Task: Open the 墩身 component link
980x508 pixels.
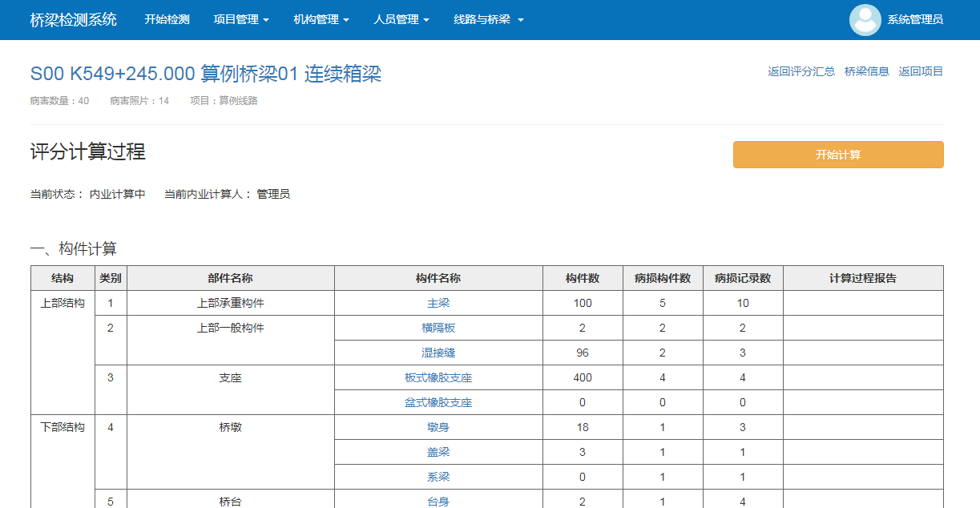Action: [x=438, y=427]
